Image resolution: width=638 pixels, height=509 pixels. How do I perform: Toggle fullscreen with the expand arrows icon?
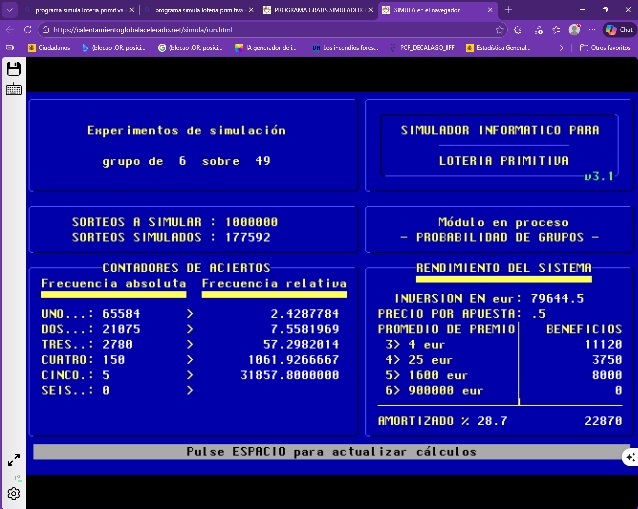pos(13,460)
